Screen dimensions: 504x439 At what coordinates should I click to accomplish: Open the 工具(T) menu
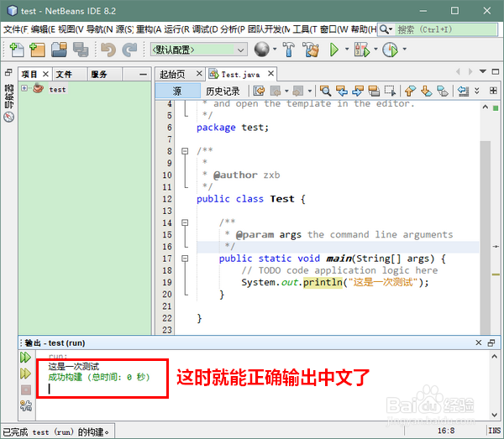[x=305, y=29]
